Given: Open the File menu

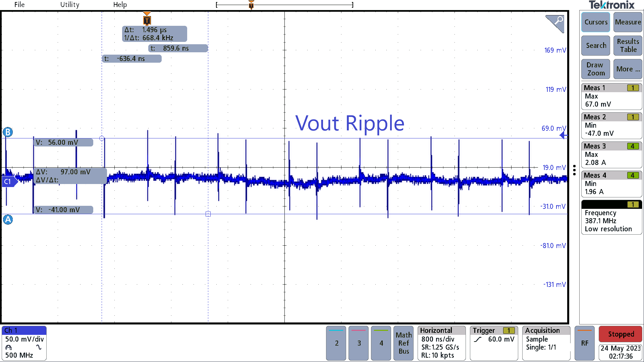Looking at the screenshot, I should (19, 5).
